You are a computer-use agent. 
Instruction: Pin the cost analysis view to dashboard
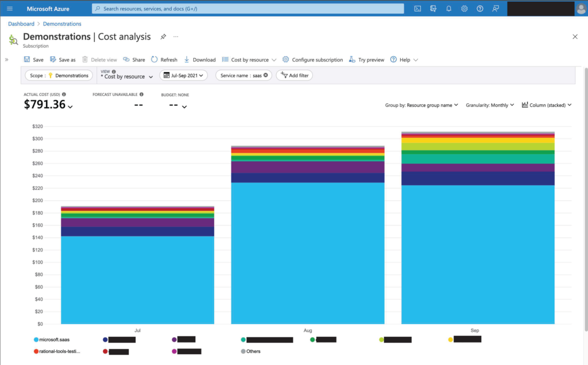[x=163, y=36]
